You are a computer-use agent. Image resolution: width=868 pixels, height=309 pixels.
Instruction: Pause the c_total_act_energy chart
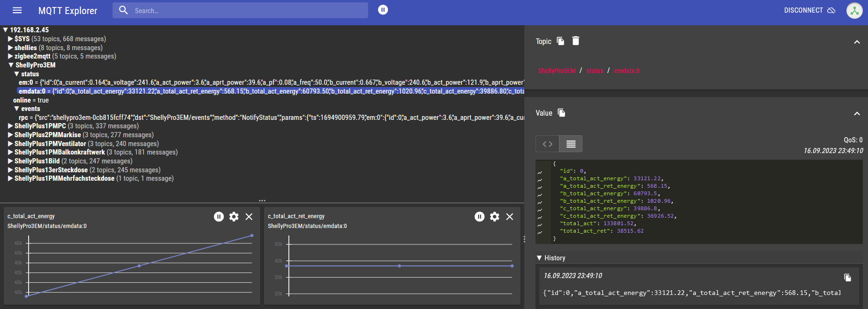coord(219,217)
